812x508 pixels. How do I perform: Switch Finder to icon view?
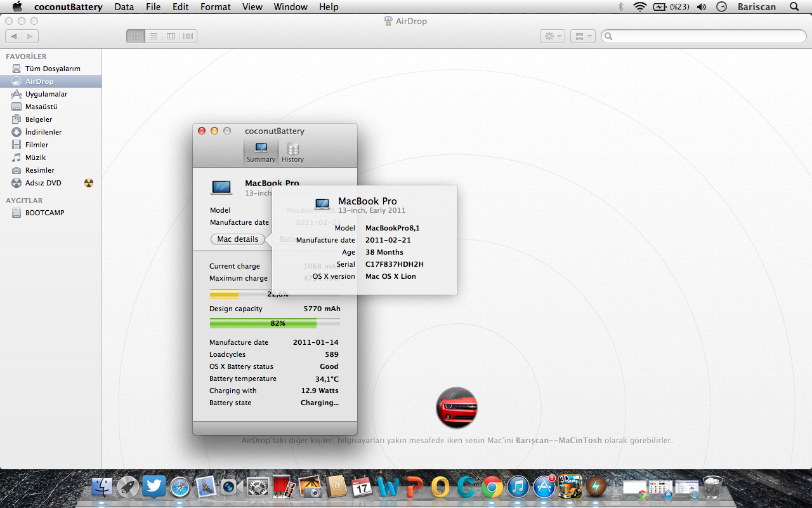[x=135, y=36]
